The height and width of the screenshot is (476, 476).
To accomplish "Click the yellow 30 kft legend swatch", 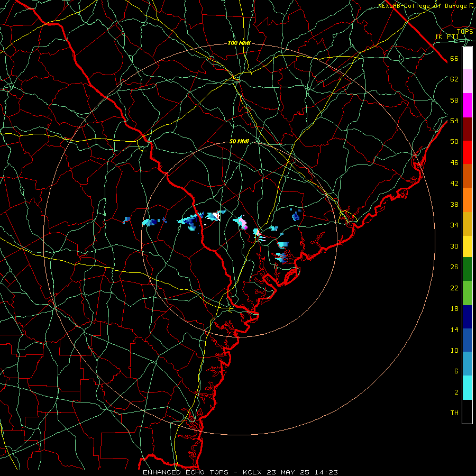I will 467,246.
